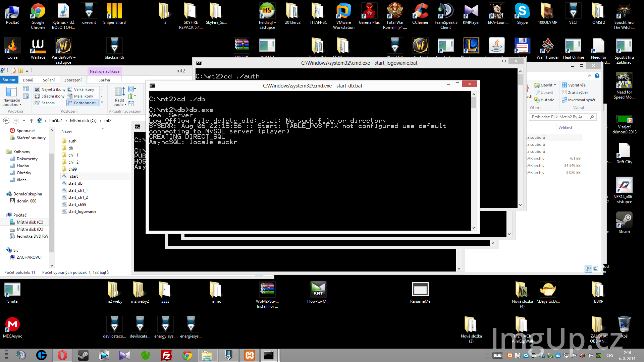Open the WarThunder desktop shortcut

[548, 48]
